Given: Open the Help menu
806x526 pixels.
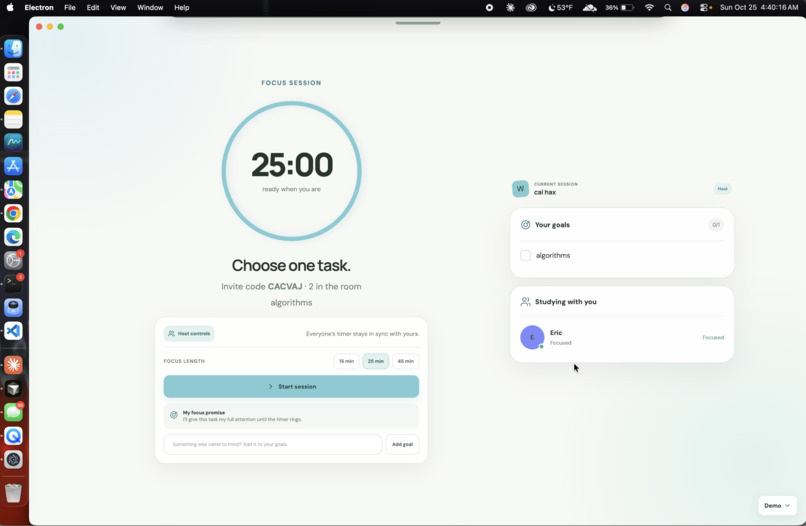Looking at the screenshot, I should pyautogui.click(x=181, y=8).
